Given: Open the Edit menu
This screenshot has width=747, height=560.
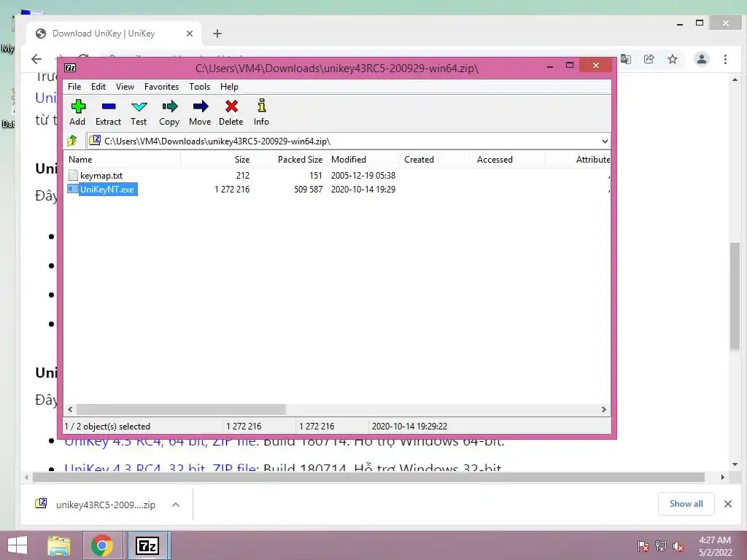Looking at the screenshot, I should tap(98, 87).
